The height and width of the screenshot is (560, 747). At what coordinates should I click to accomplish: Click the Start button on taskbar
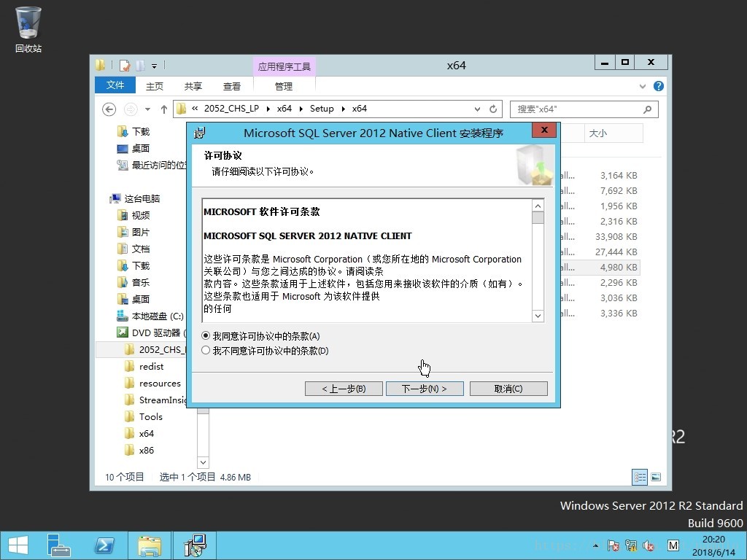tap(18, 545)
